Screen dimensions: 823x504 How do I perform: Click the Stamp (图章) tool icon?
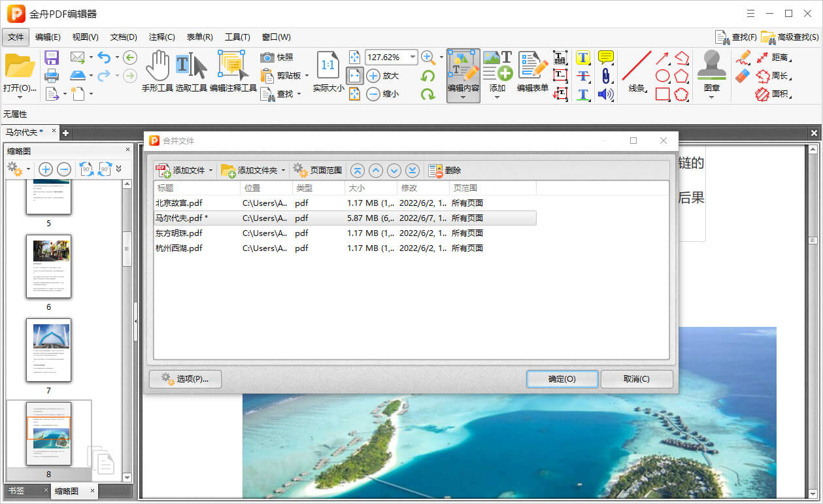712,65
